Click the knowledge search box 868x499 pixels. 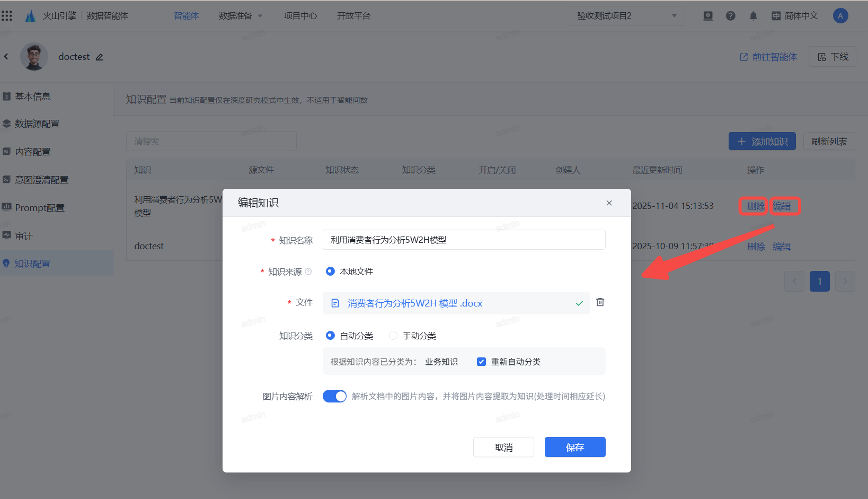211,141
